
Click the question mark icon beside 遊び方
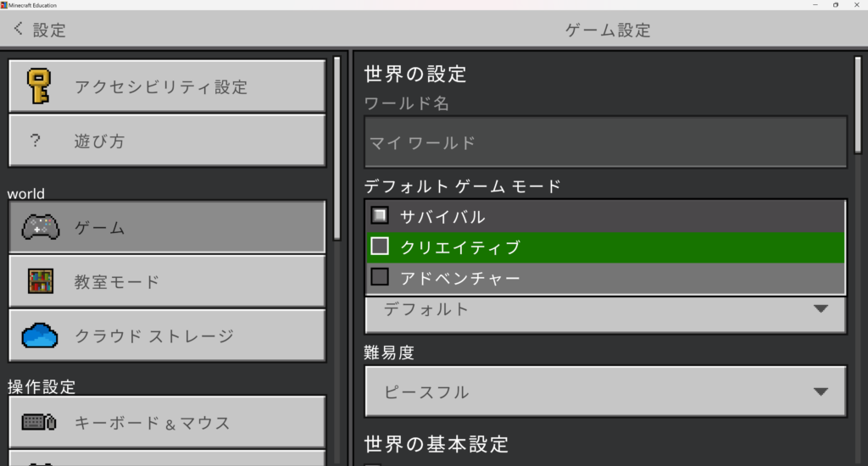(x=35, y=141)
